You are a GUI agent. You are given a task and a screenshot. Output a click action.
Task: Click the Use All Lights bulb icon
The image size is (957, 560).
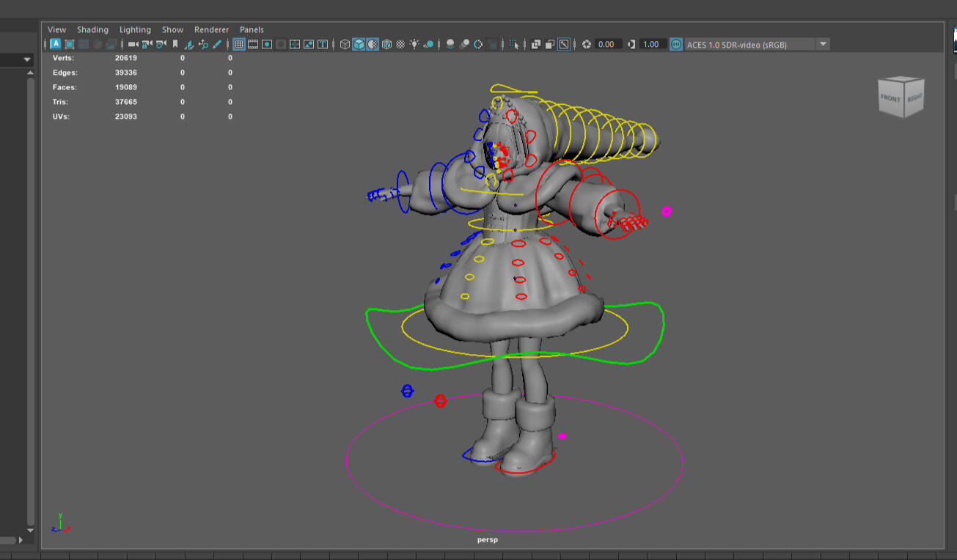[x=414, y=45]
